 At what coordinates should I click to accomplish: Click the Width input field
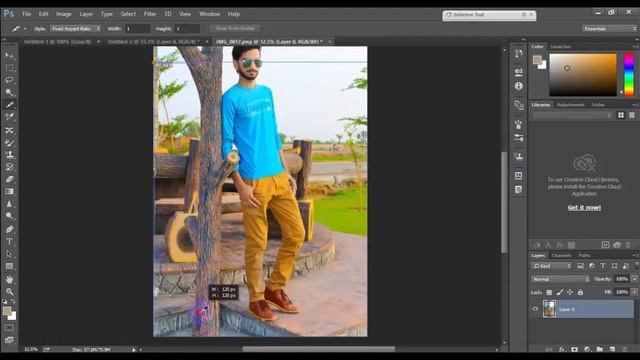[x=138, y=29]
